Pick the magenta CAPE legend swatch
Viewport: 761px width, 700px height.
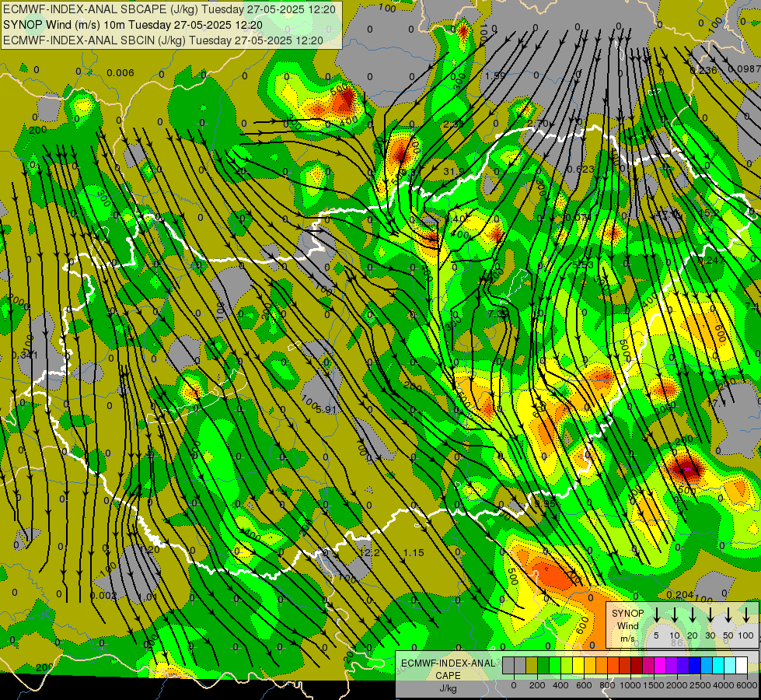660,666
